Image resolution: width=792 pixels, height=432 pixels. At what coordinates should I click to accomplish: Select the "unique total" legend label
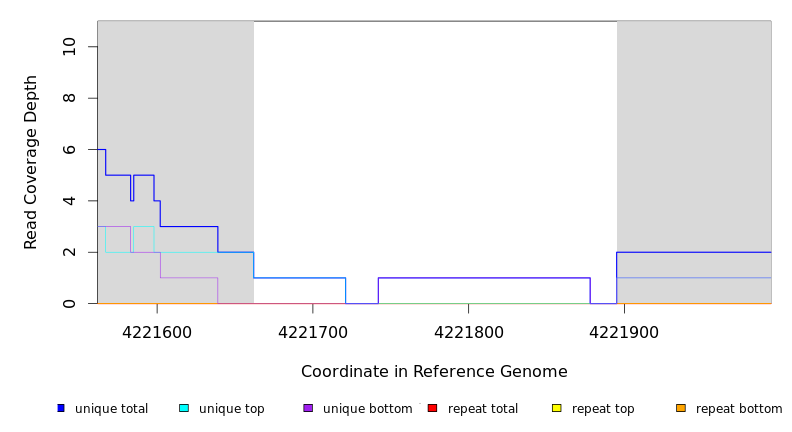pos(111,409)
